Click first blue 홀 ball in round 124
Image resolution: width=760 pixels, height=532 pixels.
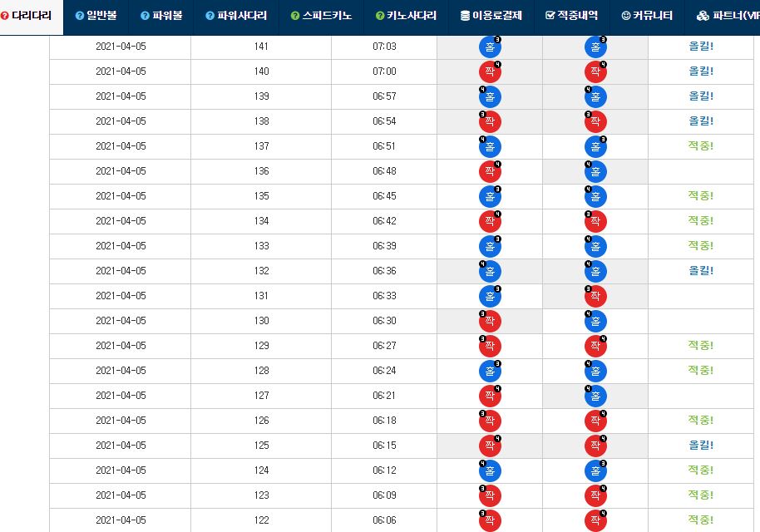tap(490, 471)
